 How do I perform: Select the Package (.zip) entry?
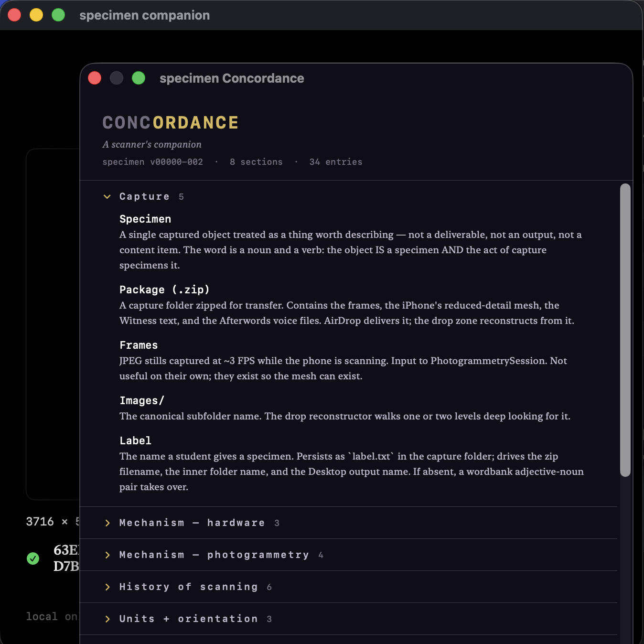click(164, 290)
